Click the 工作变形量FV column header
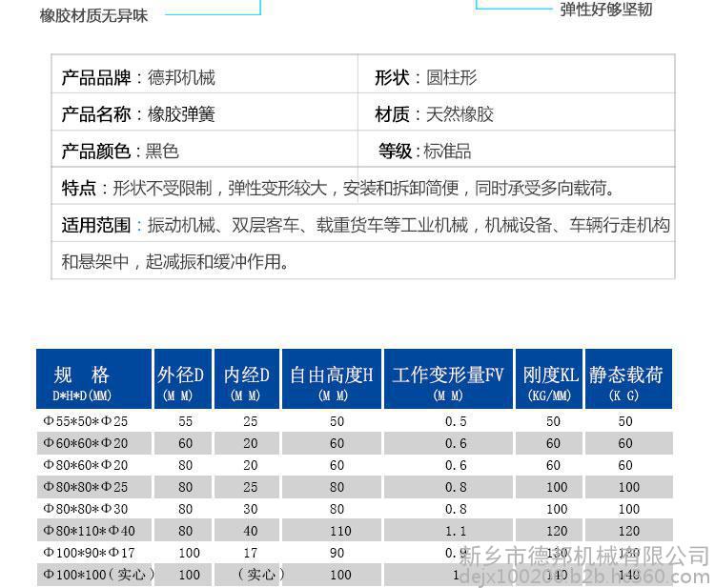715x588 pixels. point(447,380)
